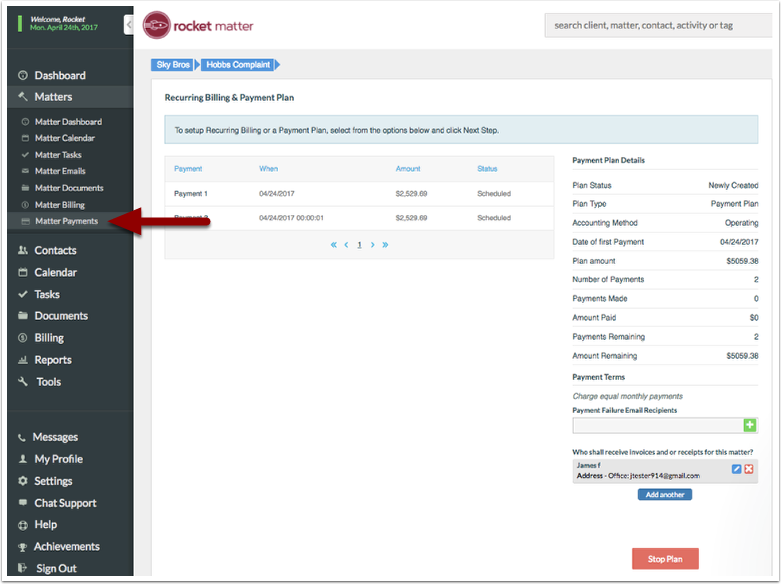Click the Billing coin icon
This screenshot has height=584, width=781.
[22, 338]
